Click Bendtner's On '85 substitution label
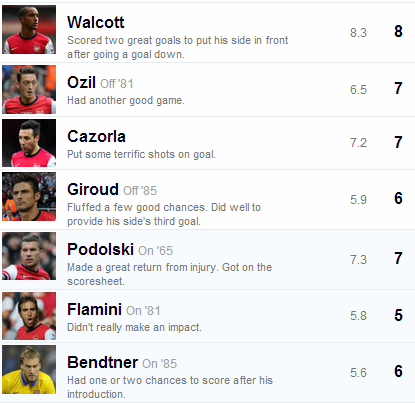415x403 pixels. click(159, 364)
